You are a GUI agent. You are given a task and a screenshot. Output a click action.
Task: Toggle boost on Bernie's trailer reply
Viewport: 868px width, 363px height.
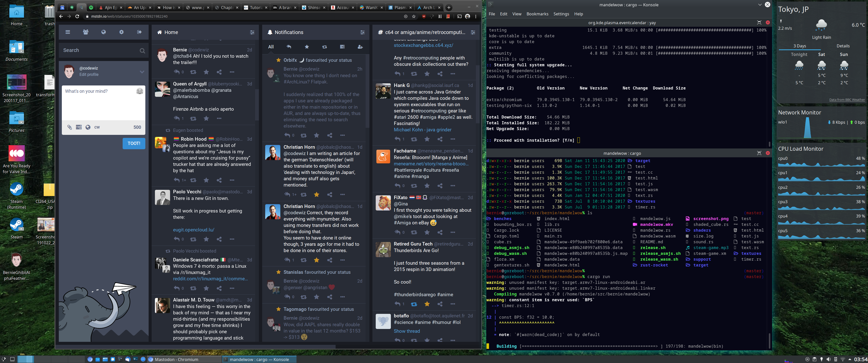(193, 72)
